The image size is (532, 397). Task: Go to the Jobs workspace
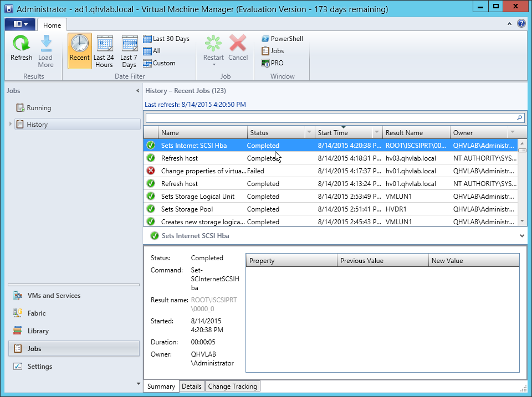coord(74,348)
